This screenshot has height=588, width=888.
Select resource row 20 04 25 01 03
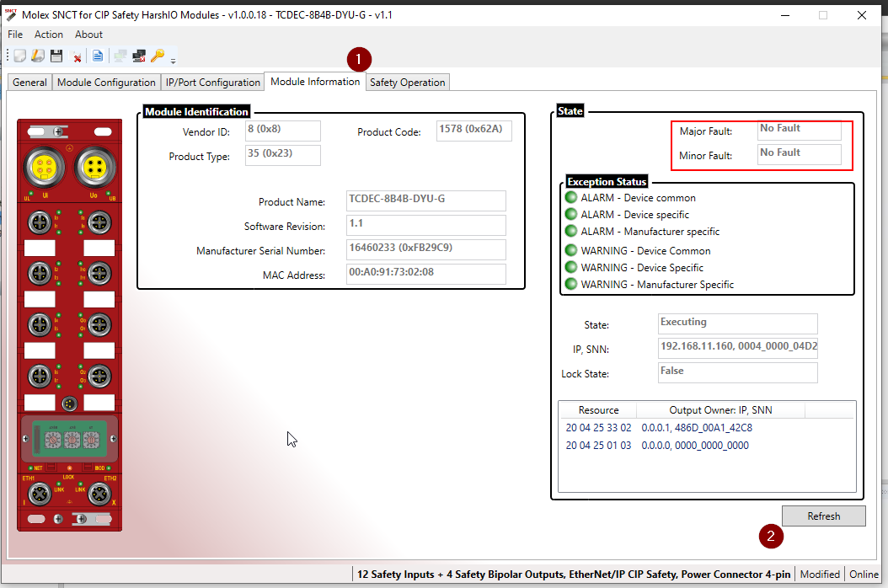coord(598,446)
